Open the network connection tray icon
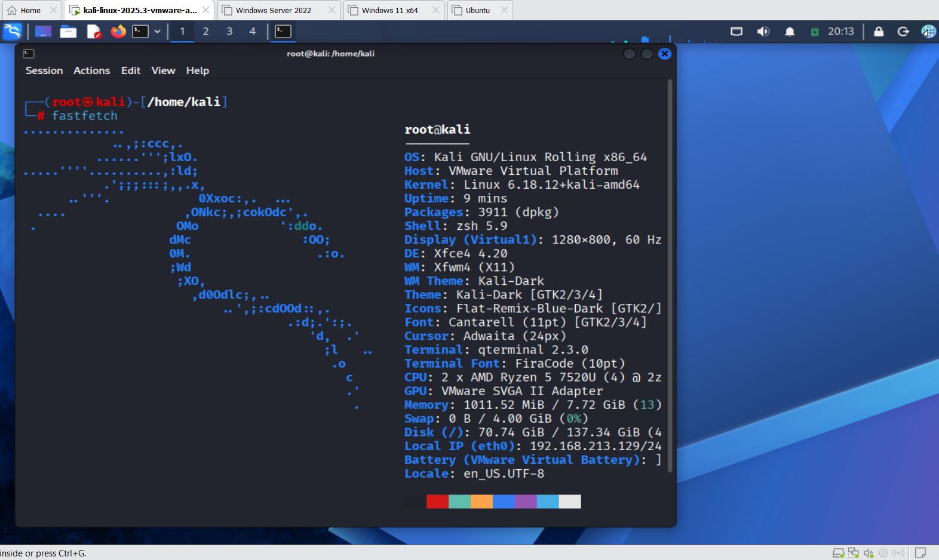The height and width of the screenshot is (560, 939). pyautogui.click(x=737, y=32)
